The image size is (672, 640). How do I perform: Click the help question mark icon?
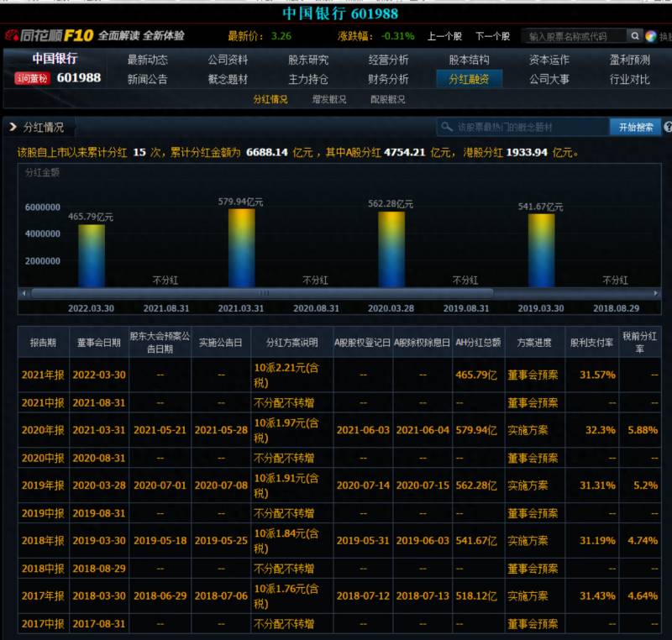[x=668, y=127]
